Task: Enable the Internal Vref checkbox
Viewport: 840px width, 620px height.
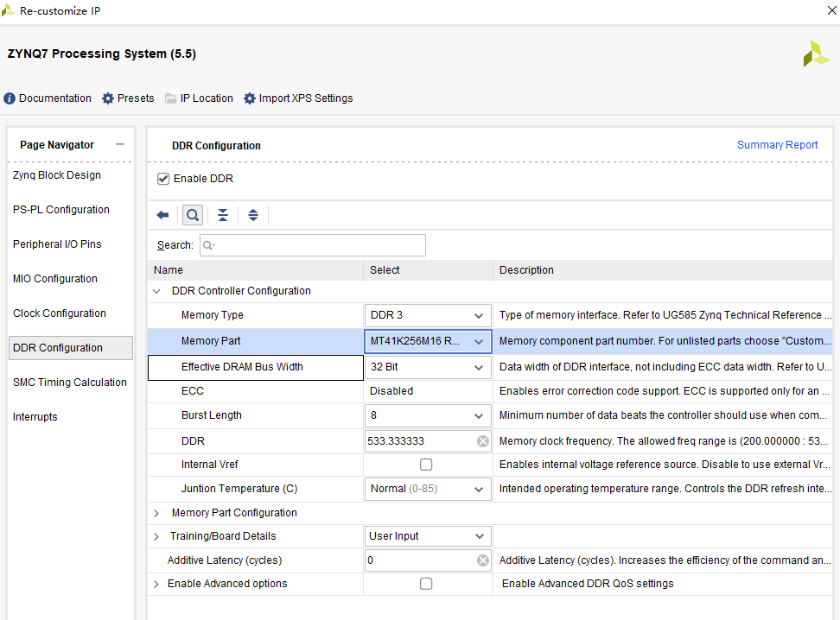Action: pos(426,465)
